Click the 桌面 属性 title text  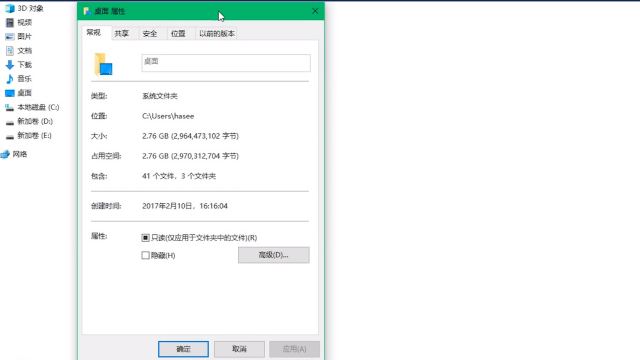110,11
